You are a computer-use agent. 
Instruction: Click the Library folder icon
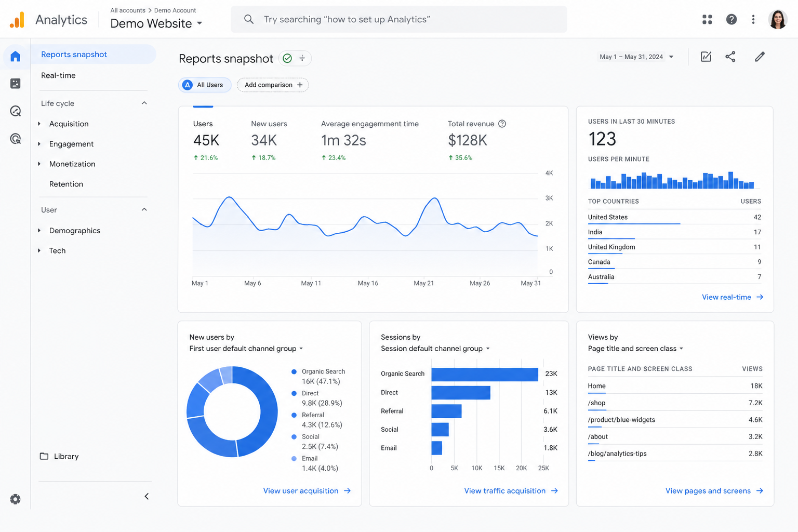44,456
